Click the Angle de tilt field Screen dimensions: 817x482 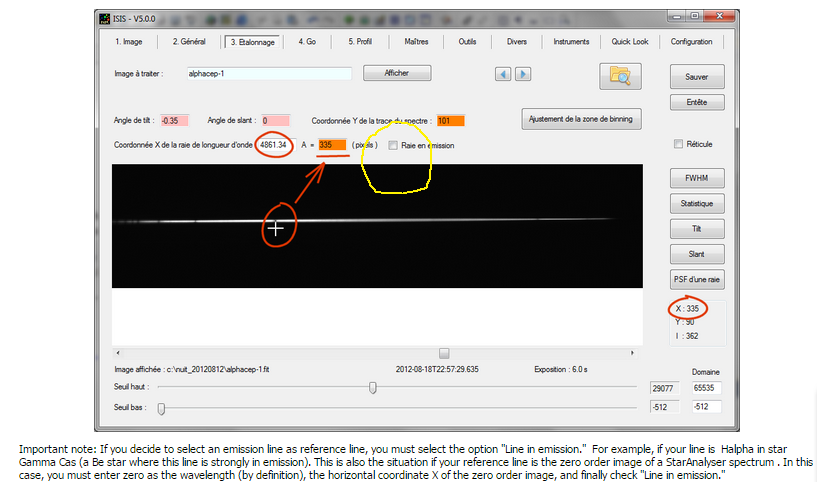(x=174, y=121)
